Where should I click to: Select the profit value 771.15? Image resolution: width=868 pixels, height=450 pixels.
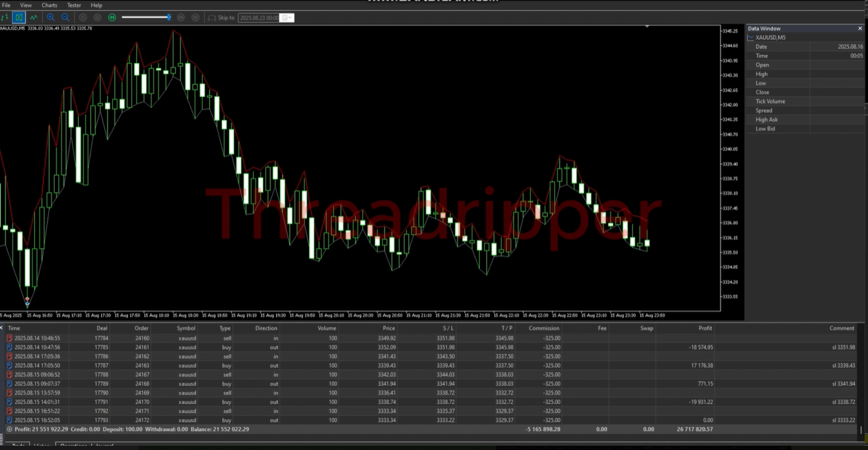(x=705, y=384)
